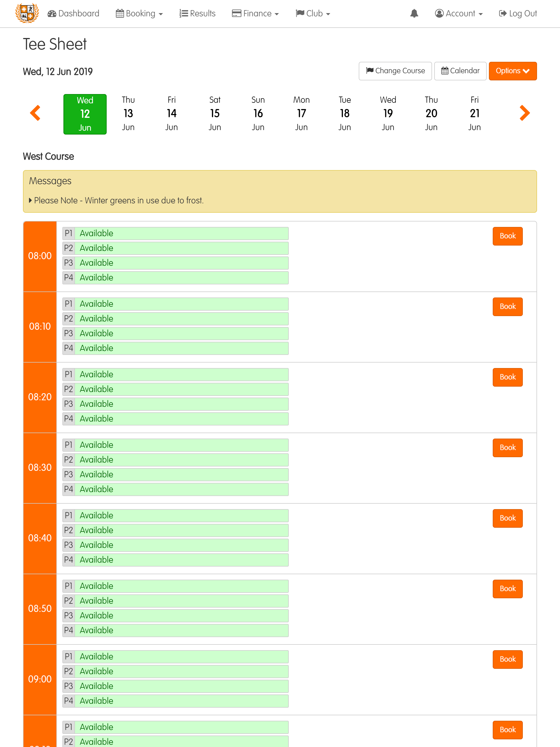The width and height of the screenshot is (560, 747).
Task: Open the Results page
Action: [x=197, y=13]
